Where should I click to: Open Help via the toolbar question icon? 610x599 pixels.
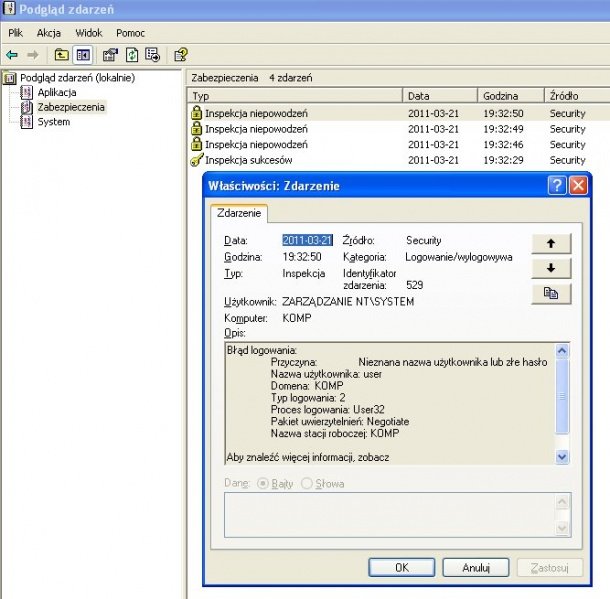point(181,54)
